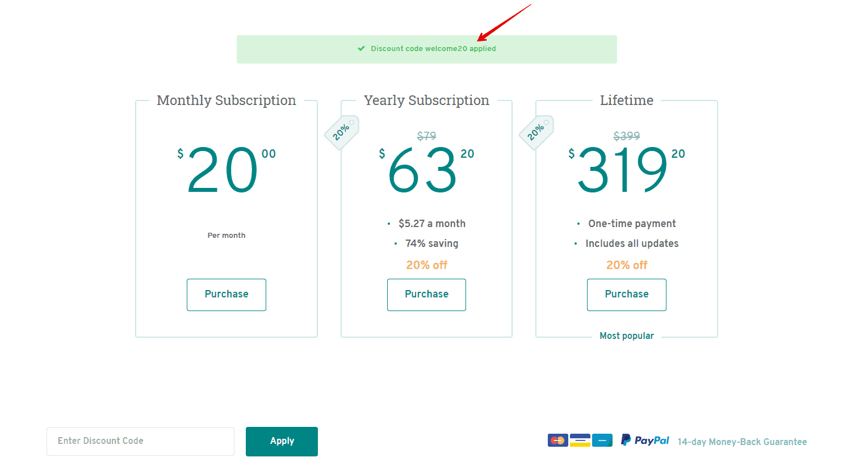Click the Yearly Subscription heading

tap(426, 100)
